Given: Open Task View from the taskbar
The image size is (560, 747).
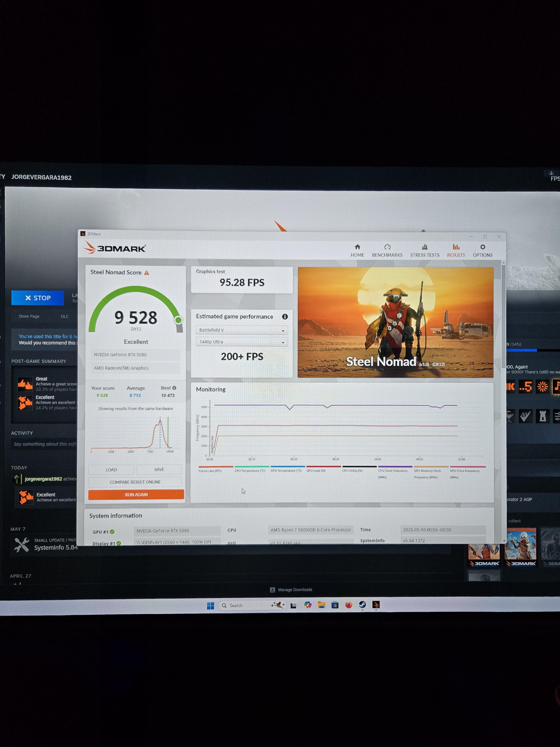Looking at the screenshot, I should 293,605.
